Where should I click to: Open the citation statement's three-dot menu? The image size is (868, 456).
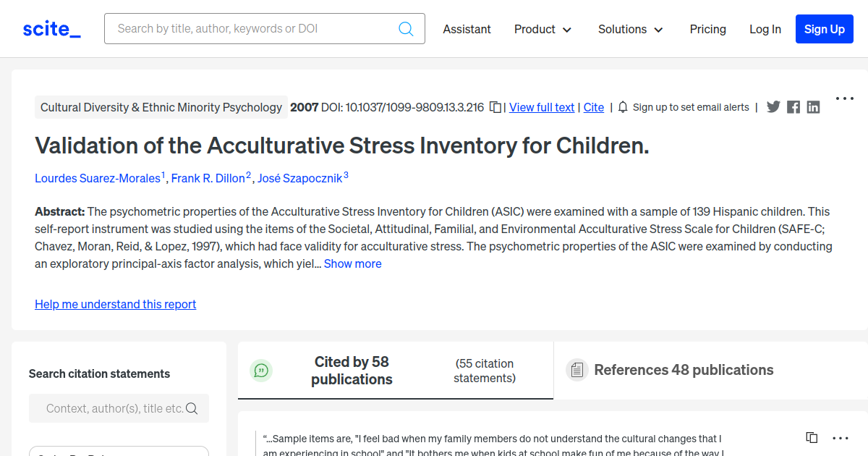[x=841, y=438]
